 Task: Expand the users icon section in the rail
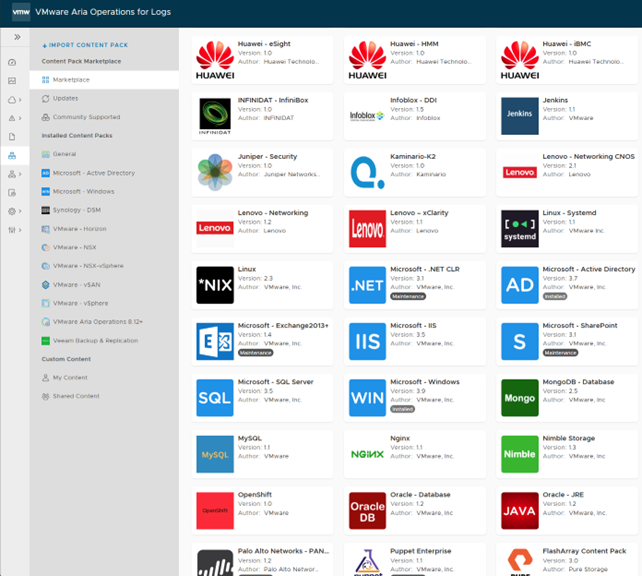[x=14, y=174]
